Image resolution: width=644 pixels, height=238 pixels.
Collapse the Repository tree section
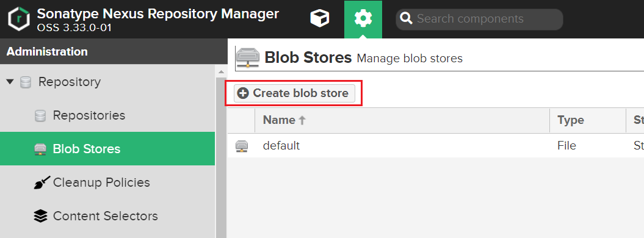[x=10, y=82]
